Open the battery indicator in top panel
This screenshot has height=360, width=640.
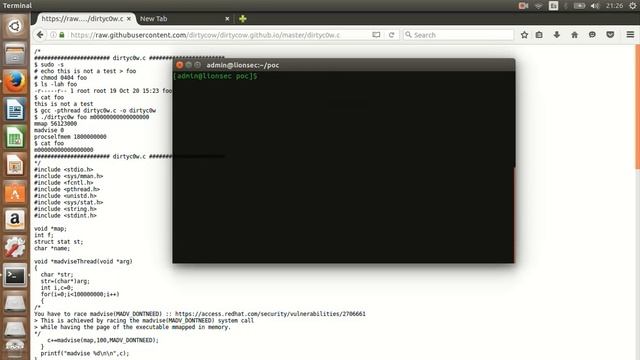pyautogui.click(x=579, y=6)
